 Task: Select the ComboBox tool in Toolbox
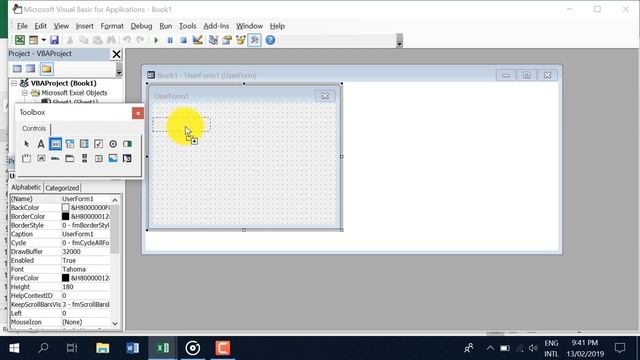[70, 144]
